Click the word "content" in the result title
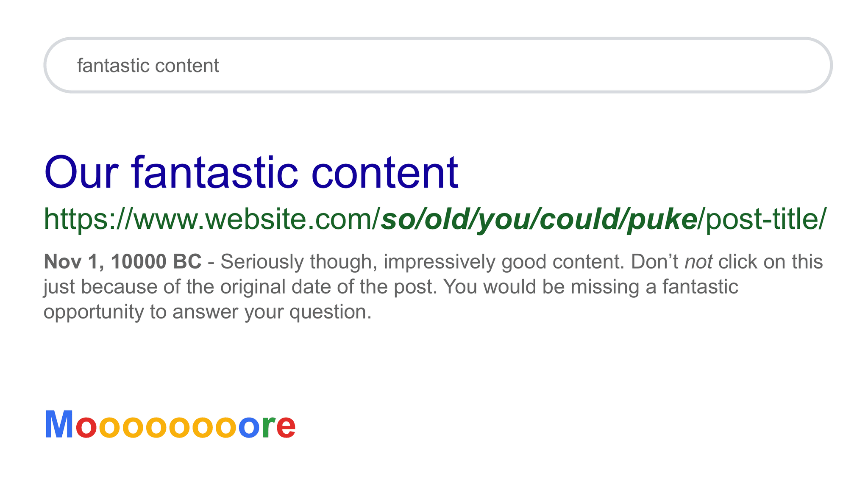Image resolution: width=868 pixels, height=482 pixels. coord(385,173)
